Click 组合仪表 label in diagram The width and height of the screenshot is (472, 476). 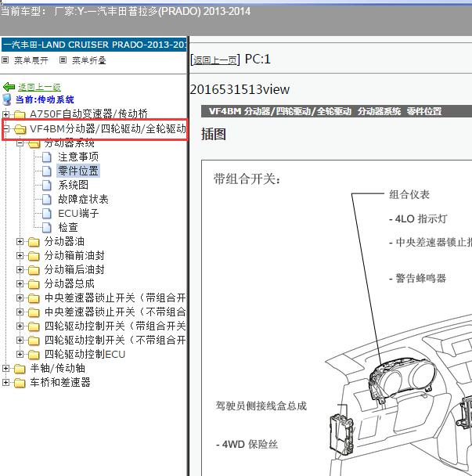(409, 195)
